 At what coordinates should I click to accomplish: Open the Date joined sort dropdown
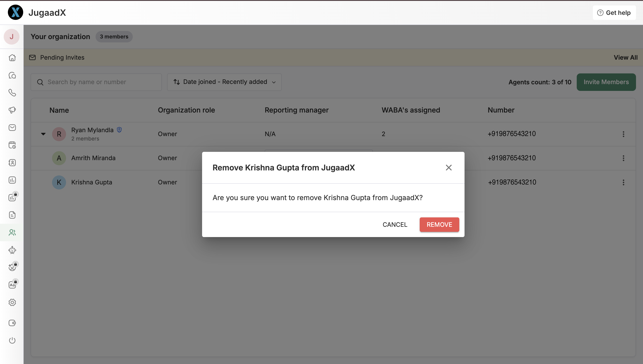[224, 82]
